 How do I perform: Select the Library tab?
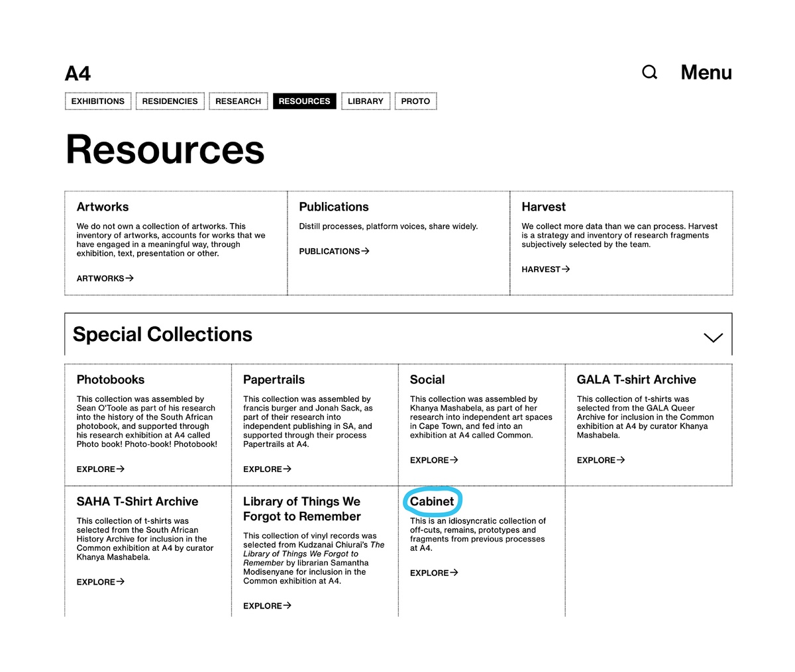pos(366,101)
